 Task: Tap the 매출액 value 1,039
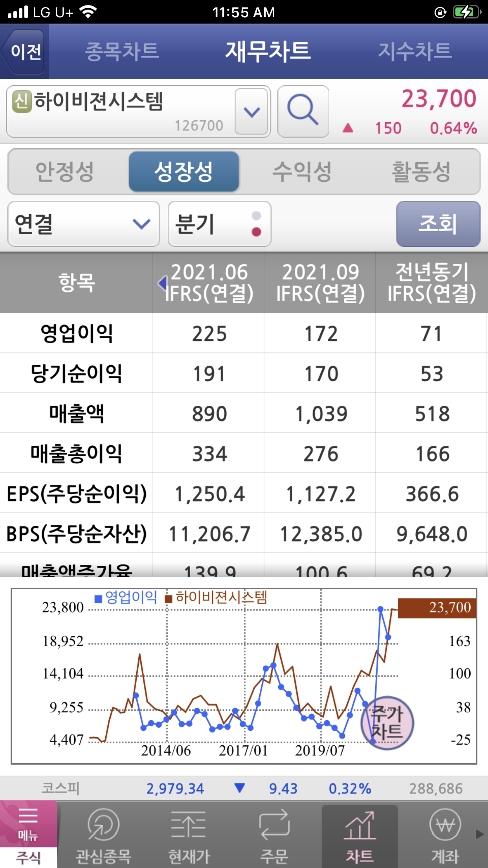click(x=321, y=414)
